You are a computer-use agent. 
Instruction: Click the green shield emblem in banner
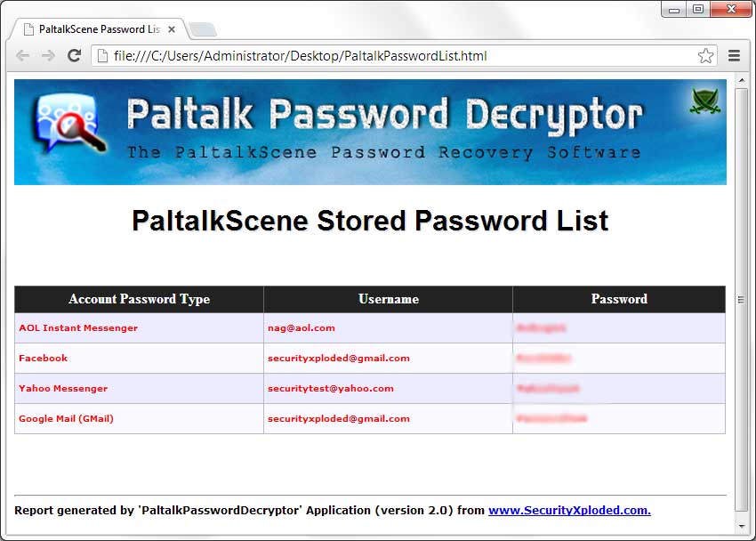point(705,101)
